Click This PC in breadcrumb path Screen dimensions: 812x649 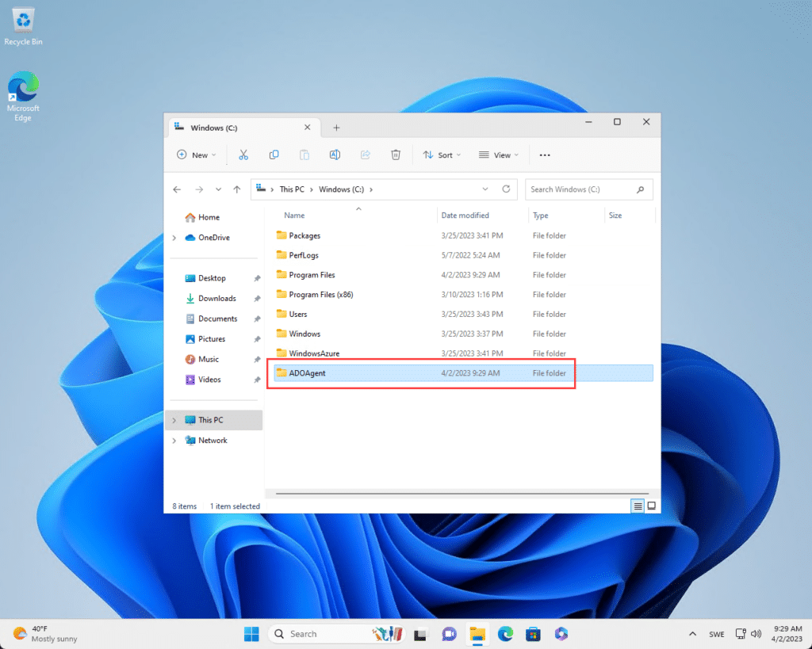[x=292, y=189]
